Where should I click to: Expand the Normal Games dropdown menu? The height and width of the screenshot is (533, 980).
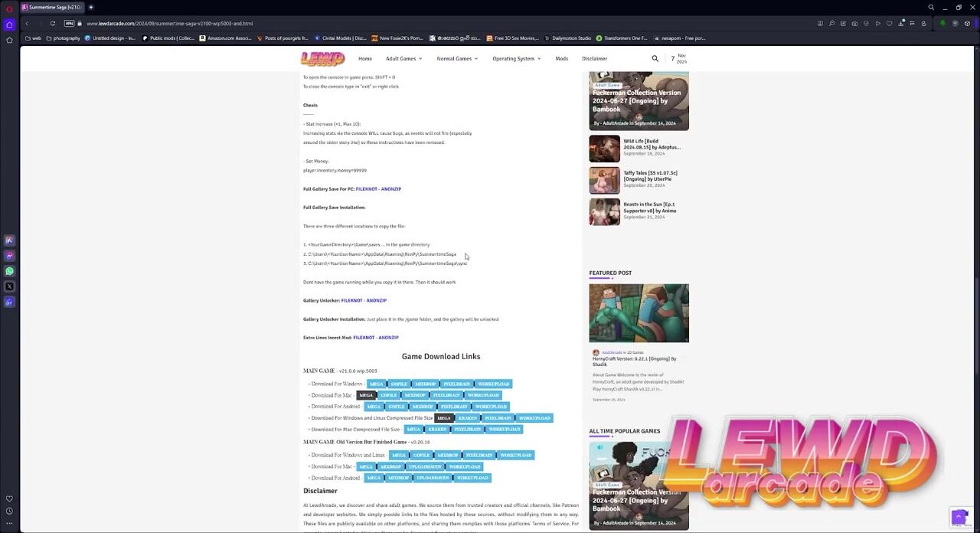(457, 59)
